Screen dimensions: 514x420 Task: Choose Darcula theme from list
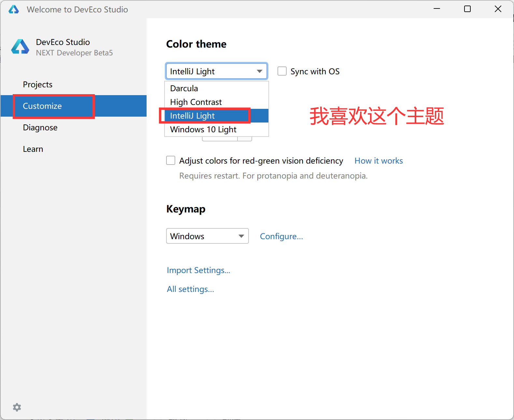(217, 88)
